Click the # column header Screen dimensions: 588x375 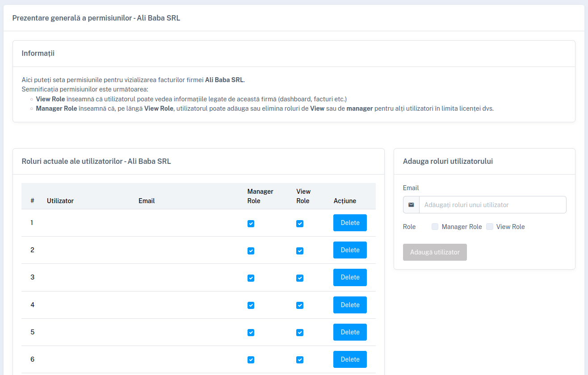[x=32, y=201]
